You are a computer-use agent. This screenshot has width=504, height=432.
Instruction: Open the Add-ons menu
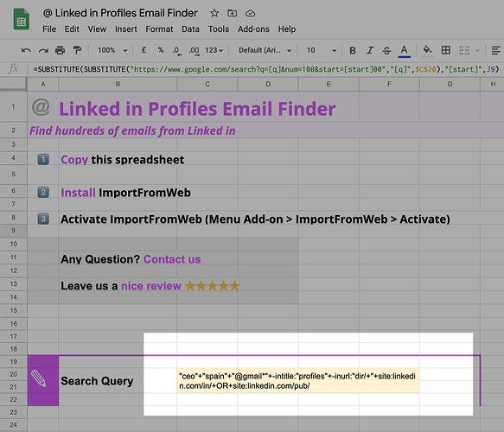(x=253, y=29)
